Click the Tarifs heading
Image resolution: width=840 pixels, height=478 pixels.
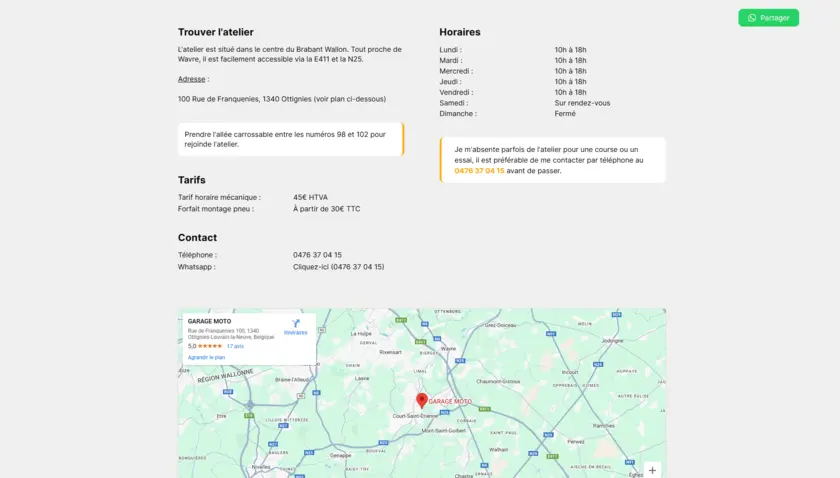tap(192, 180)
